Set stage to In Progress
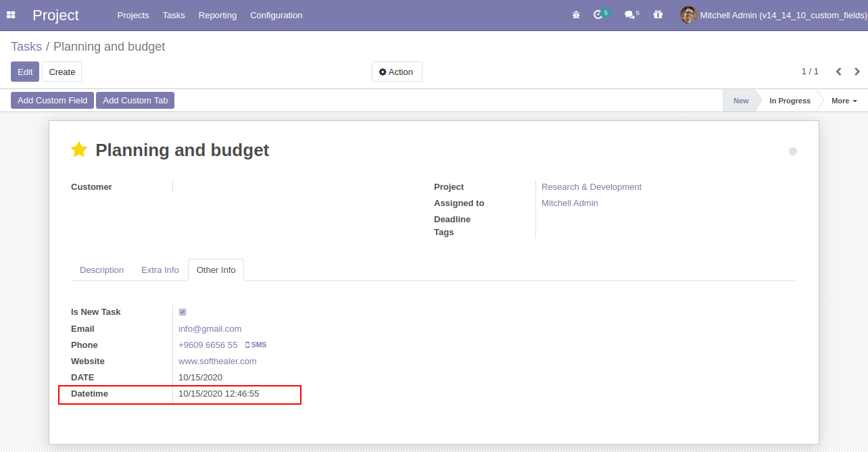The image size is (868, 452). tap(789, 101)
